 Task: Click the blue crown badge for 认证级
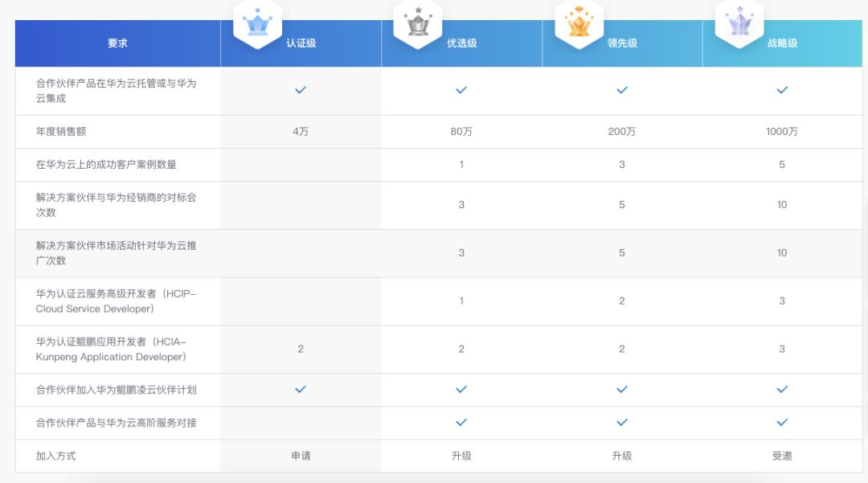[x=257, y=24]
